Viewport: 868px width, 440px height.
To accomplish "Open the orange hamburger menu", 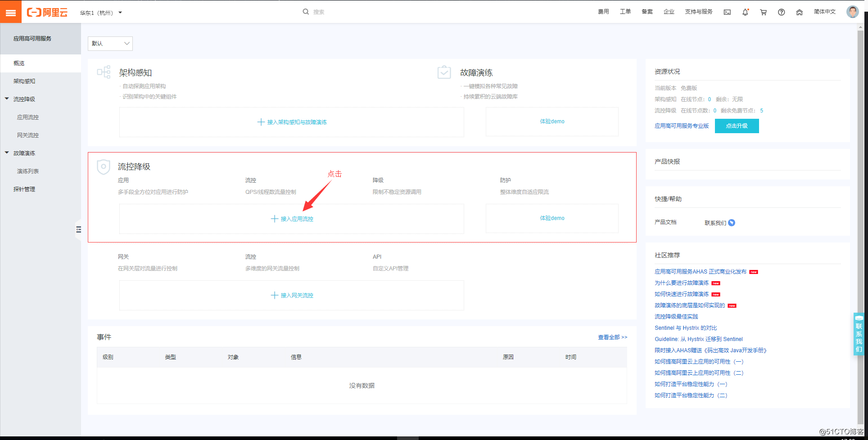I will tap(11, 12).
